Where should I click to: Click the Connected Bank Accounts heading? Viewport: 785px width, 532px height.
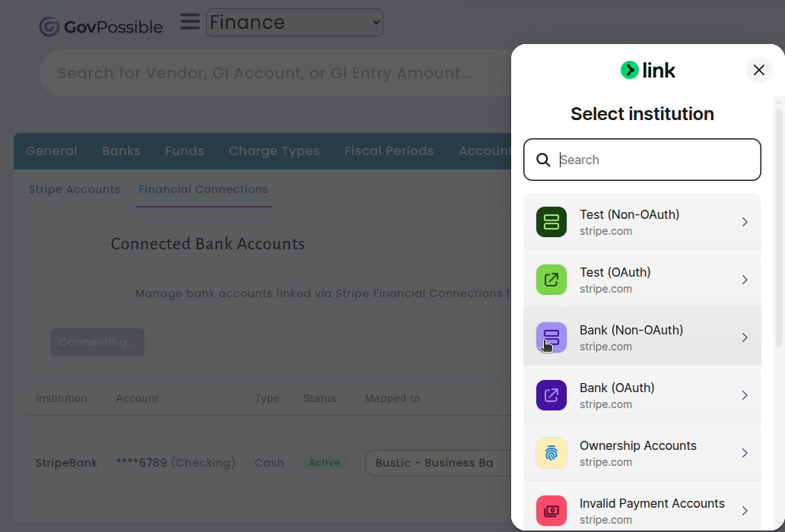(x=208, y=244)
